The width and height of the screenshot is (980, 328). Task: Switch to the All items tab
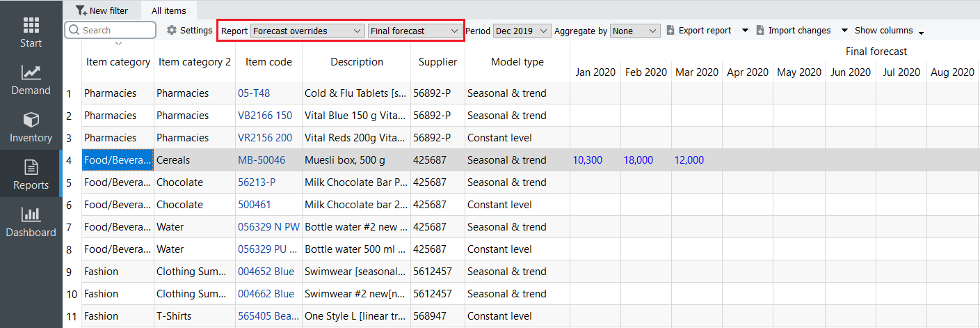click(x=169, y=10)
